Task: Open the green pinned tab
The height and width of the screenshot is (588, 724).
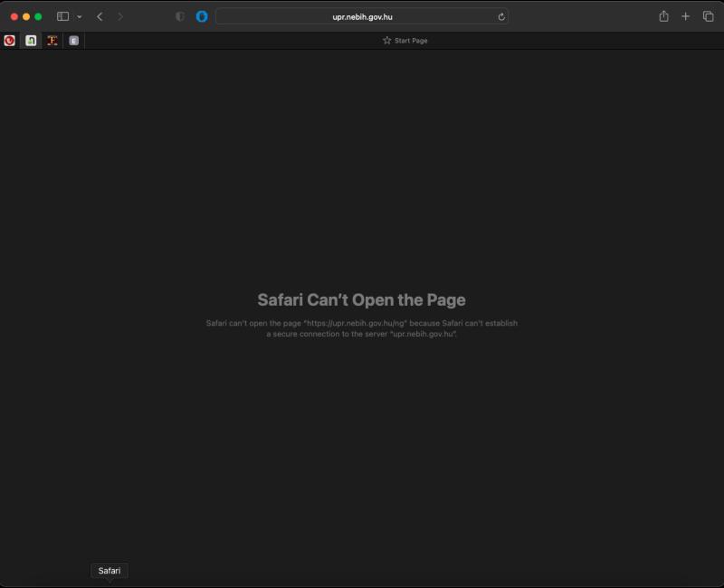Action: point(31,41)
